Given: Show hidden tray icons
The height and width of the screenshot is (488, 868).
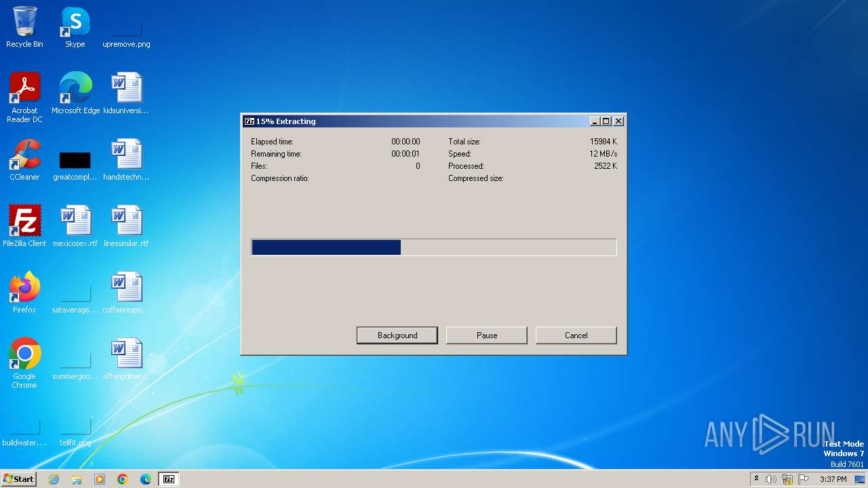Looking at the screenshot, I should coord(756,479).
